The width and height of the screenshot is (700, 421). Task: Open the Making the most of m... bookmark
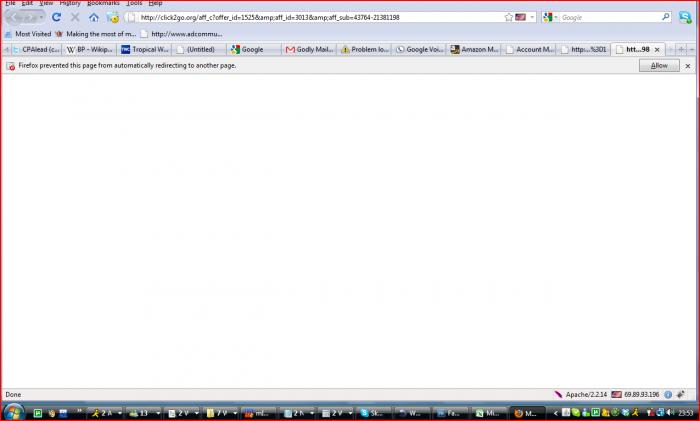coord(96,34)
